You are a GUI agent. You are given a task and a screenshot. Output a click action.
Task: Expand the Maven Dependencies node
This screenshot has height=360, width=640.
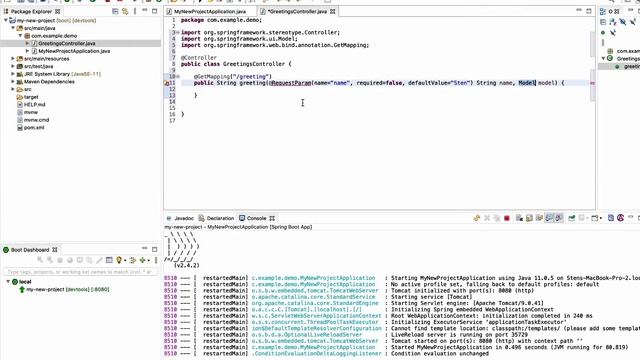point(13,82)
